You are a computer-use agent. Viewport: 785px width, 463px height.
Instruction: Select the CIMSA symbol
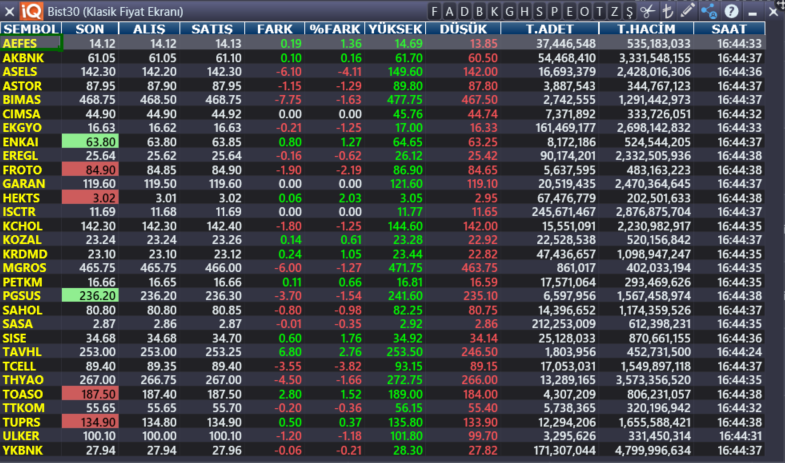(x=21, y=114)
